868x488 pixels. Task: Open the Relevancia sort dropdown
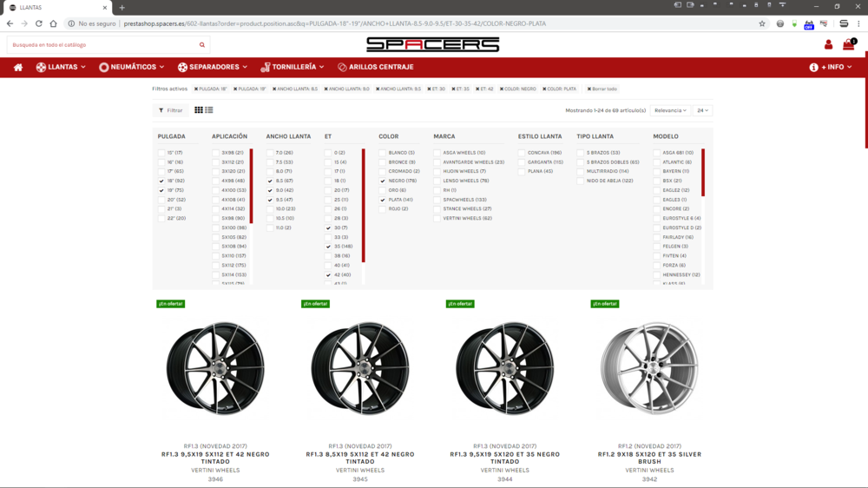tap(670, 110)
